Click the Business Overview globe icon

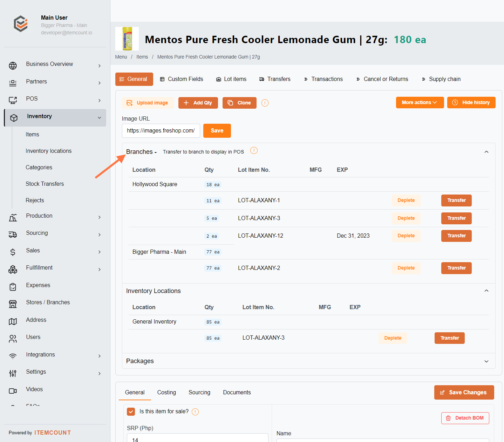click(13, 66)
